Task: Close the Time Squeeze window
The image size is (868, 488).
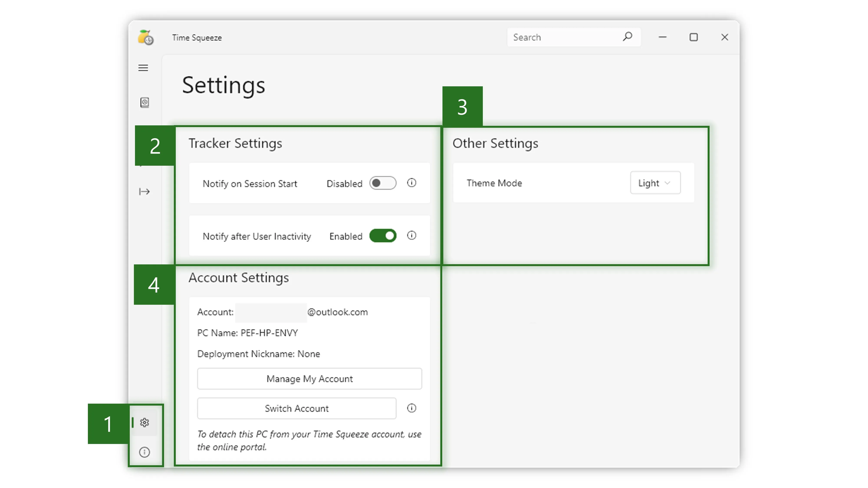Action: (725, 37)
